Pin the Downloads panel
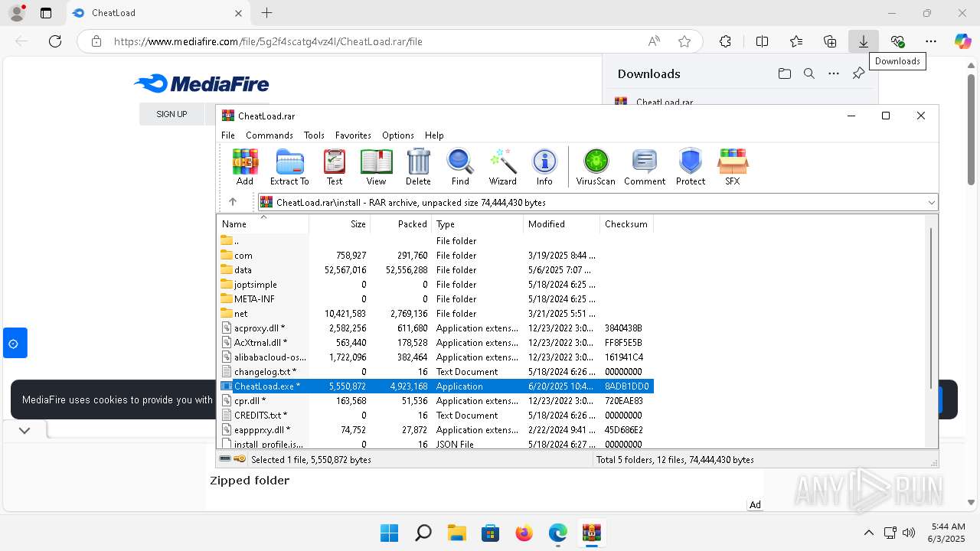 [858, 73]
